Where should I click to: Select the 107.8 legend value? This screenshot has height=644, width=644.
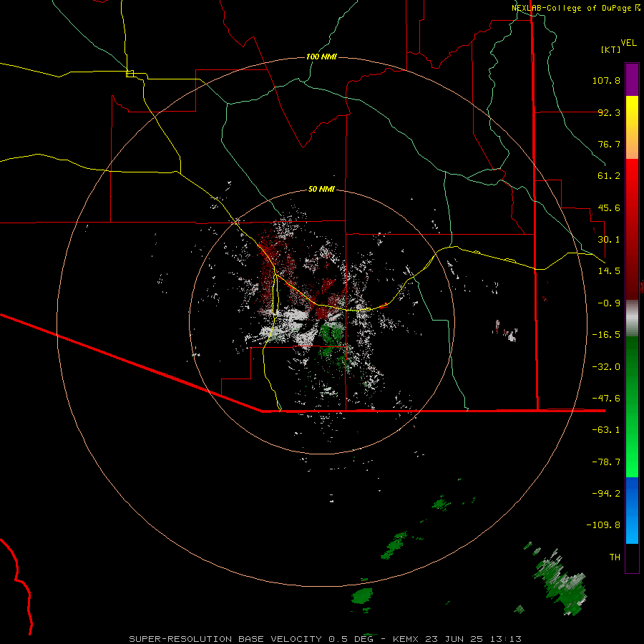(x=606, y=80)
